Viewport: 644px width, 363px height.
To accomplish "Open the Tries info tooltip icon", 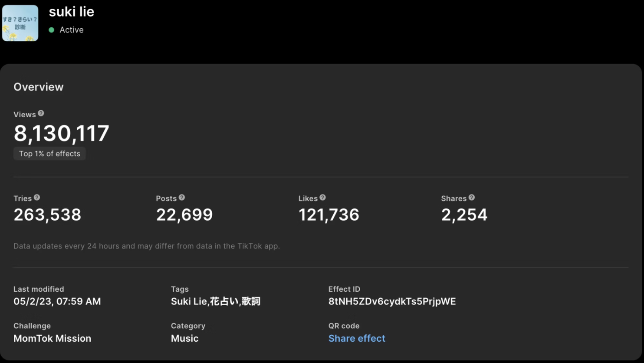I will click(x=37, y=198).
